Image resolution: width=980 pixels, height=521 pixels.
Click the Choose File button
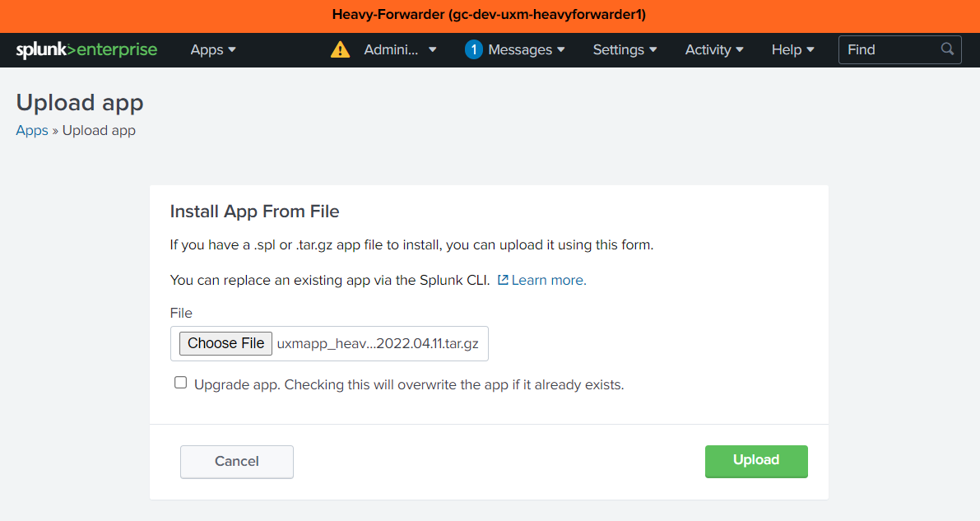[225, 343]
